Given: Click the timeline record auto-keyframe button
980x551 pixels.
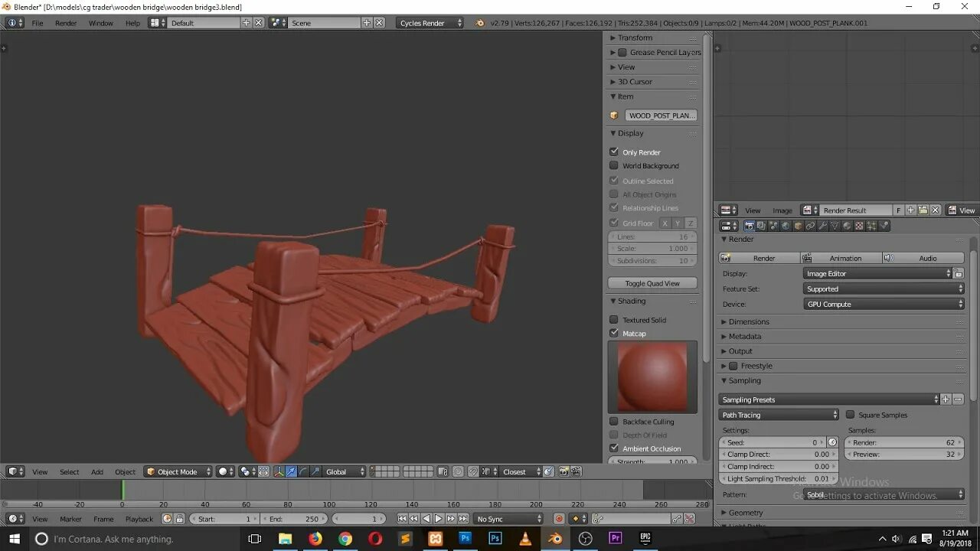Looking at the screenshot, I should [559, 519].
